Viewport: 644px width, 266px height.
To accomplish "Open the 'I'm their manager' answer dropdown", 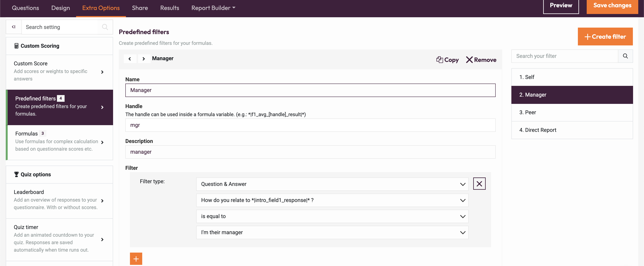I will 332,232.
